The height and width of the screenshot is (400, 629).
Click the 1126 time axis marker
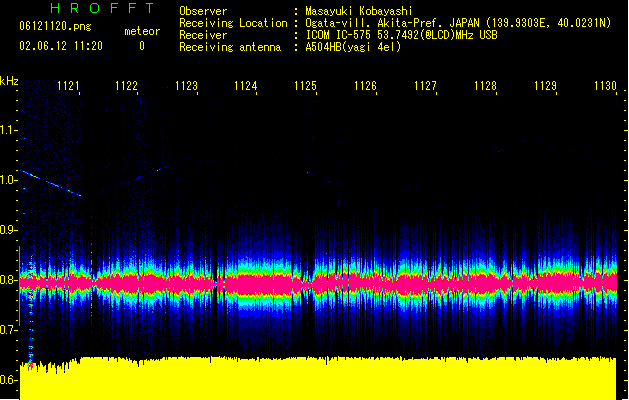tap(365, 86)
